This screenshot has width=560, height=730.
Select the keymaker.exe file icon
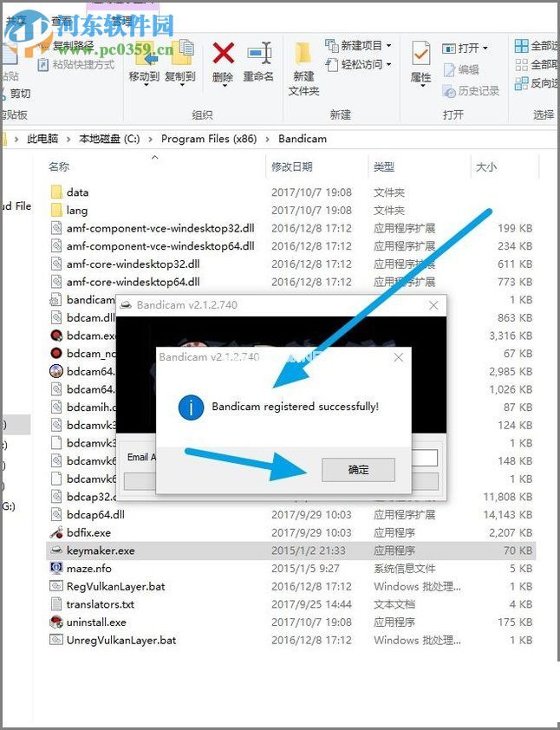click(x=55, y=551)
